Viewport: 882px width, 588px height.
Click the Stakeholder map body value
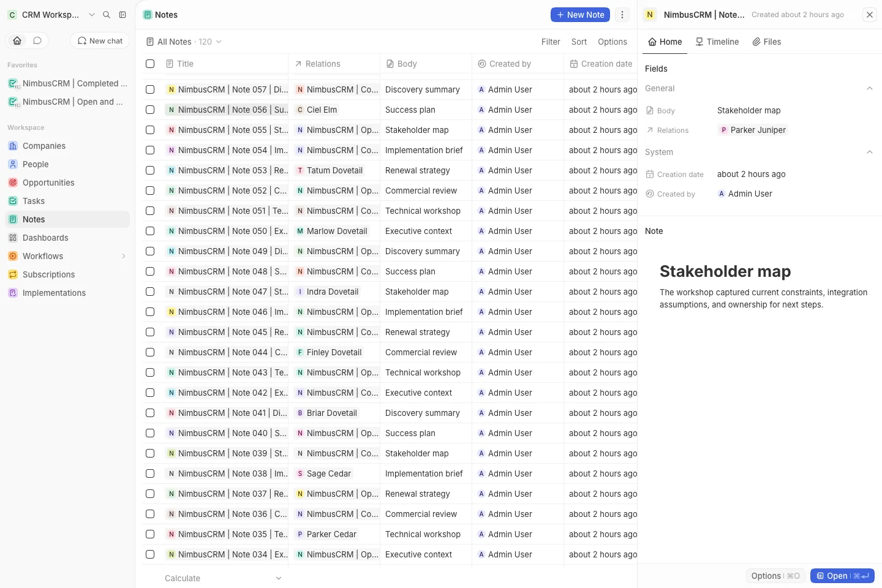click(748, 110)
